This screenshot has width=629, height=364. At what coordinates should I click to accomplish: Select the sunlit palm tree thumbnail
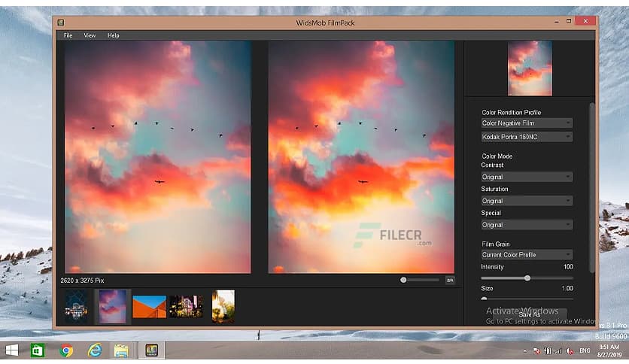[223, 307]
